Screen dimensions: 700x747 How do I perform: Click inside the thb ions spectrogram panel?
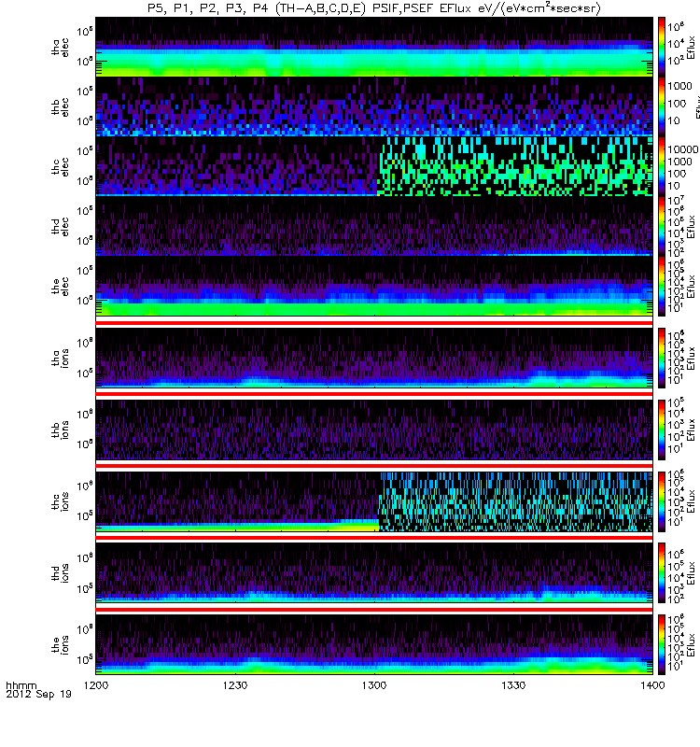point(374,430)
